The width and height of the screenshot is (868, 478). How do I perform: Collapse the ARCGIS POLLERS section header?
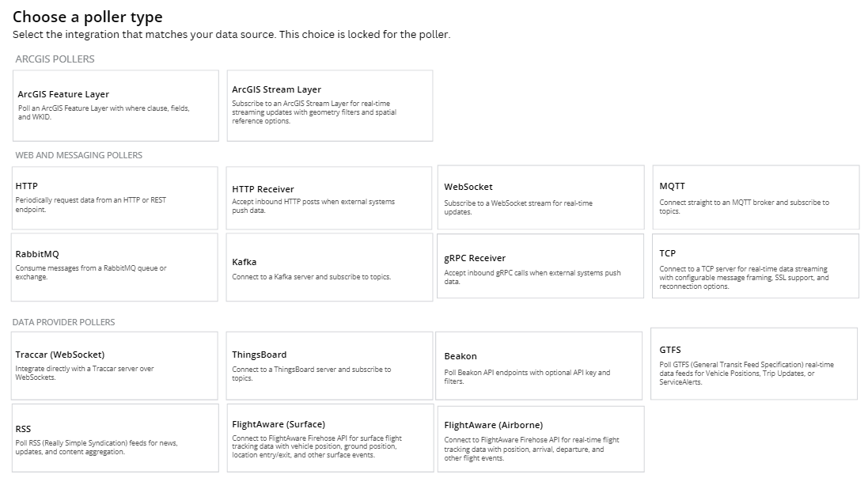[55, 59]
